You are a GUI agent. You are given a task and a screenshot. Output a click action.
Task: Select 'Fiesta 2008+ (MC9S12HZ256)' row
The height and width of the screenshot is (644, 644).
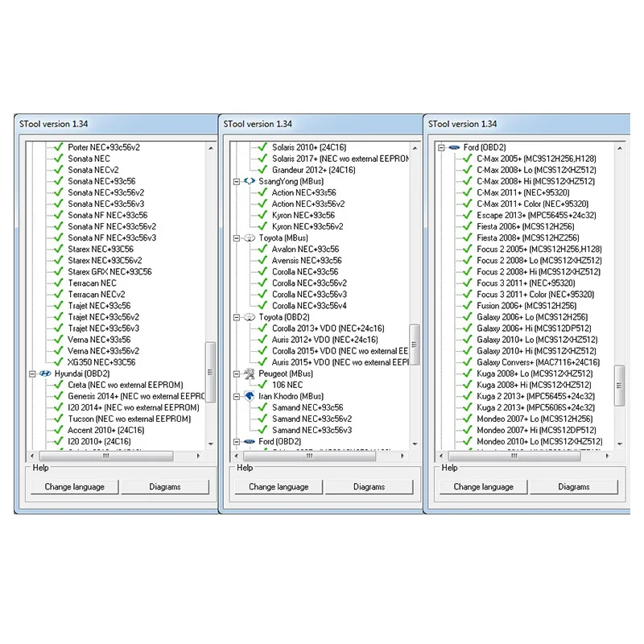click(528, 237)
